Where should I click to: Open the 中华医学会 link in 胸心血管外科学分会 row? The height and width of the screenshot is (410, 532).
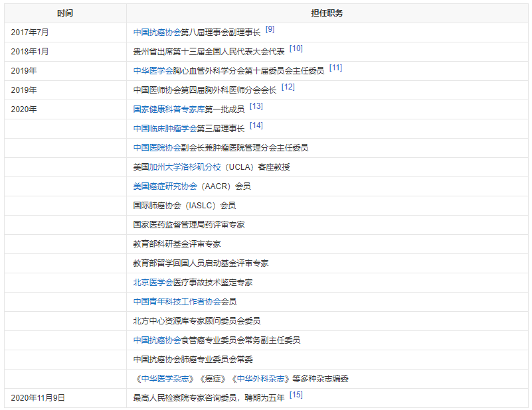pos(153,71)
